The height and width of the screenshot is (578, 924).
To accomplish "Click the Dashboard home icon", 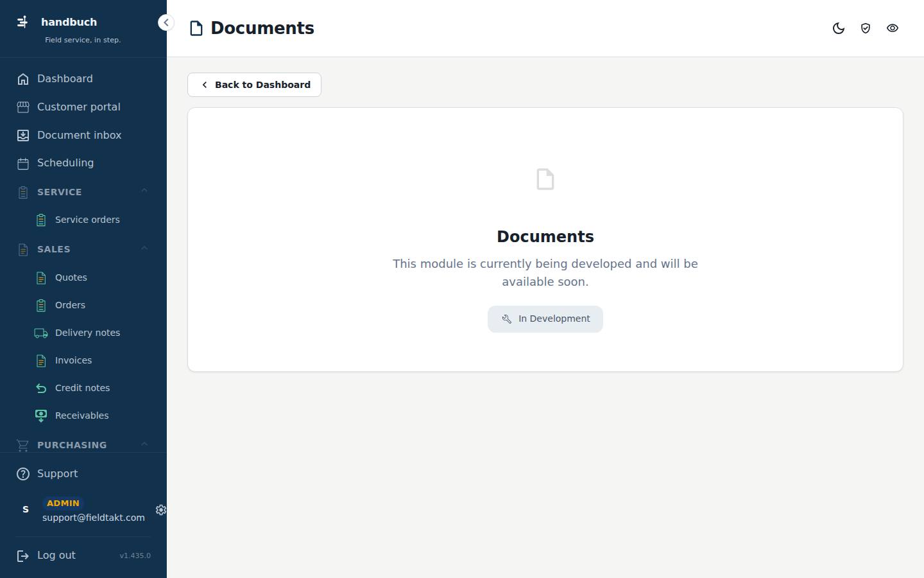I will (23, 79).
